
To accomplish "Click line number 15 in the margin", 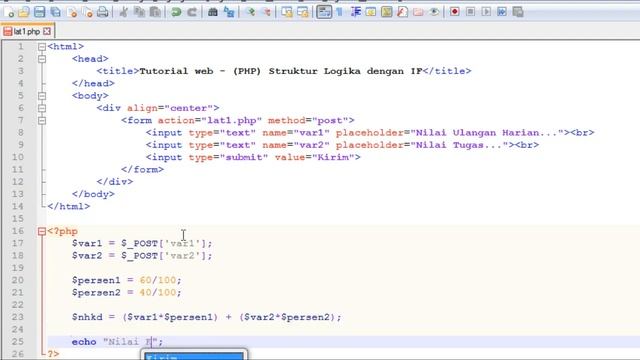I will 18,218.
